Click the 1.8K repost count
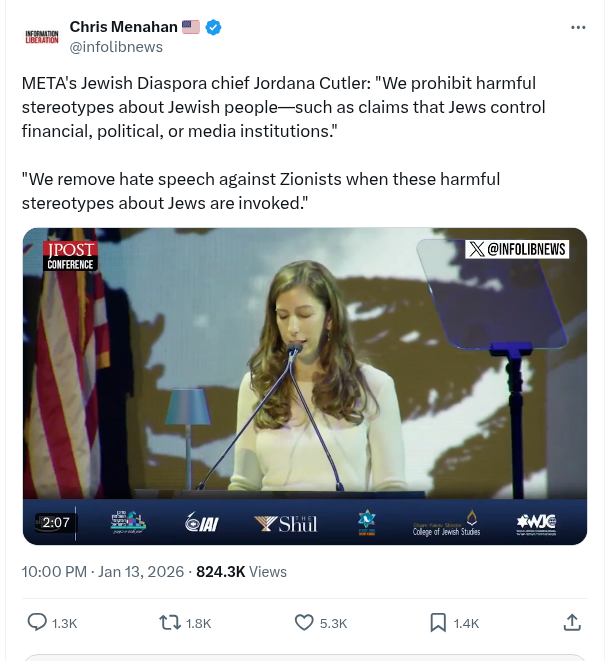 199,623
